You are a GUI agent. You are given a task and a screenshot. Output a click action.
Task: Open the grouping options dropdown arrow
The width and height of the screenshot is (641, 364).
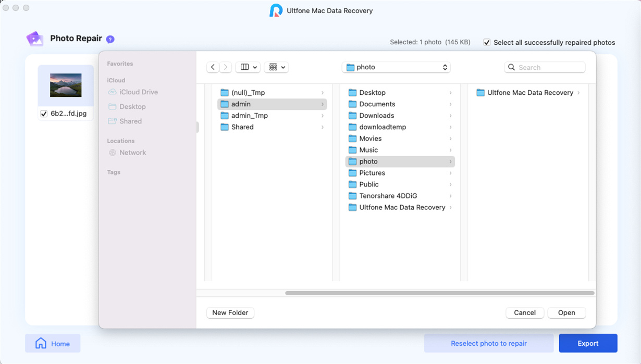pos(283,67)
